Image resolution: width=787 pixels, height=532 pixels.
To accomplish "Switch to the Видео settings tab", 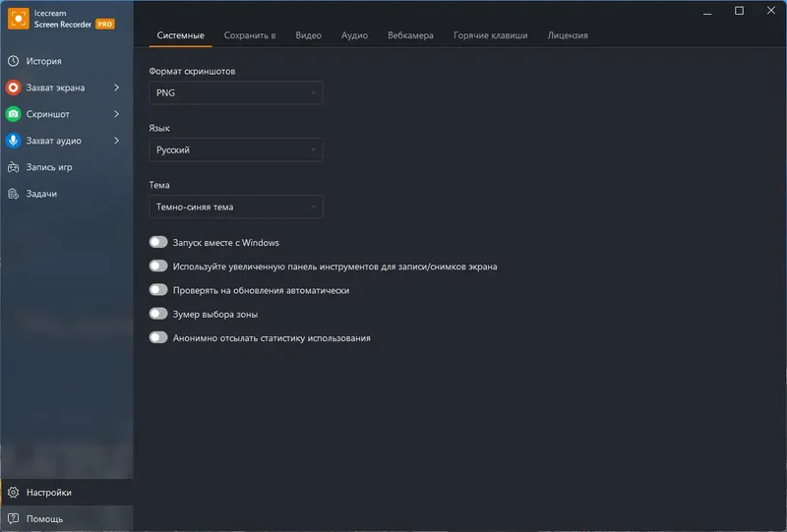I will (x=308, y=35).
